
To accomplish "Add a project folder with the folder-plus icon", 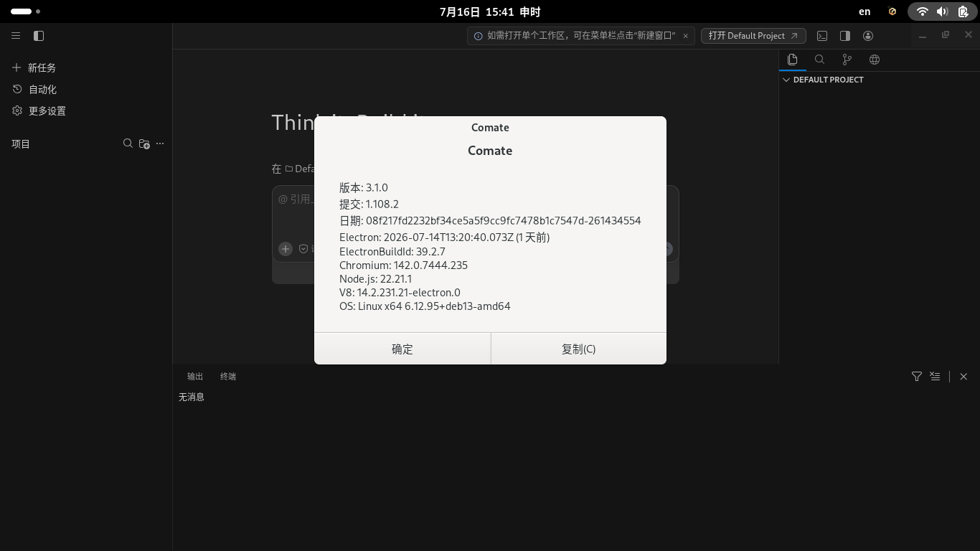I will tap(144, 143).
